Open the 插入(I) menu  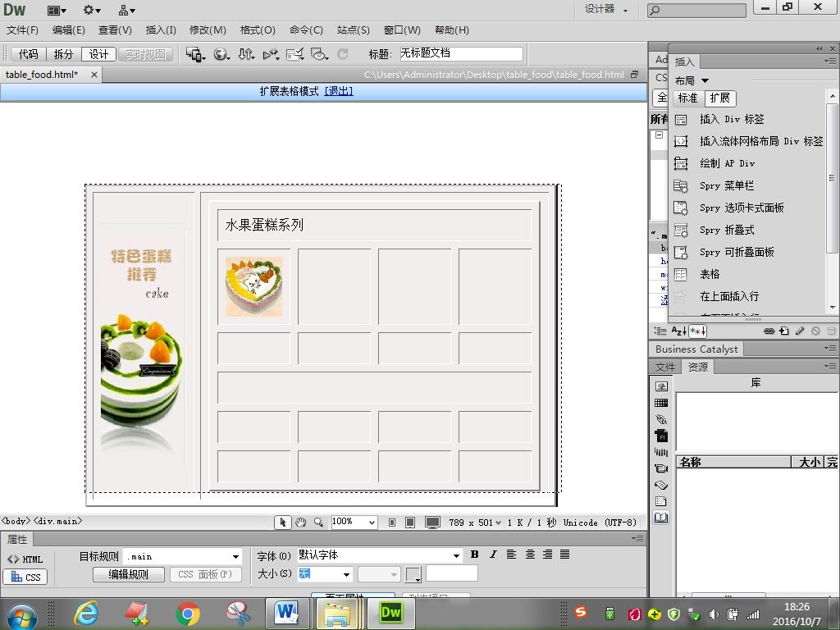(161, 30)
